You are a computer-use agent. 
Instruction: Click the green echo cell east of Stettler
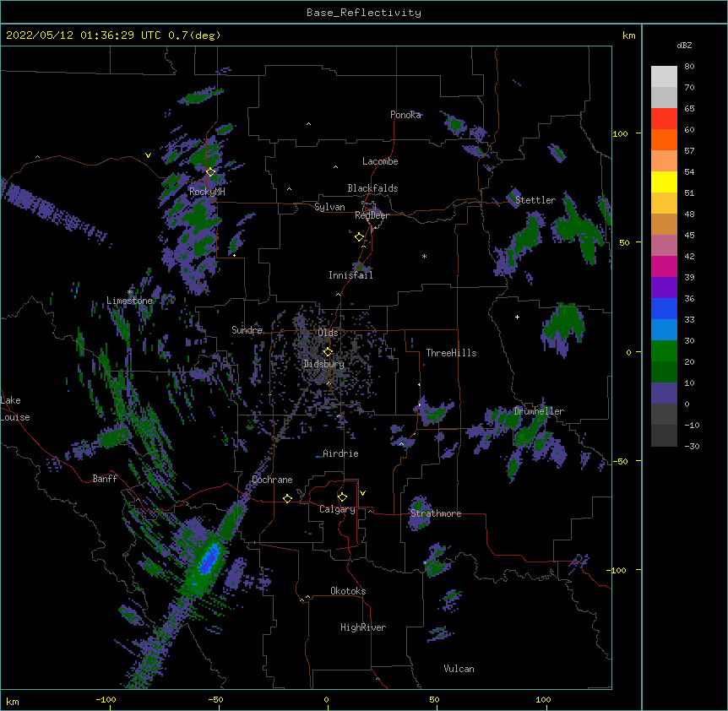click(579, 231)
